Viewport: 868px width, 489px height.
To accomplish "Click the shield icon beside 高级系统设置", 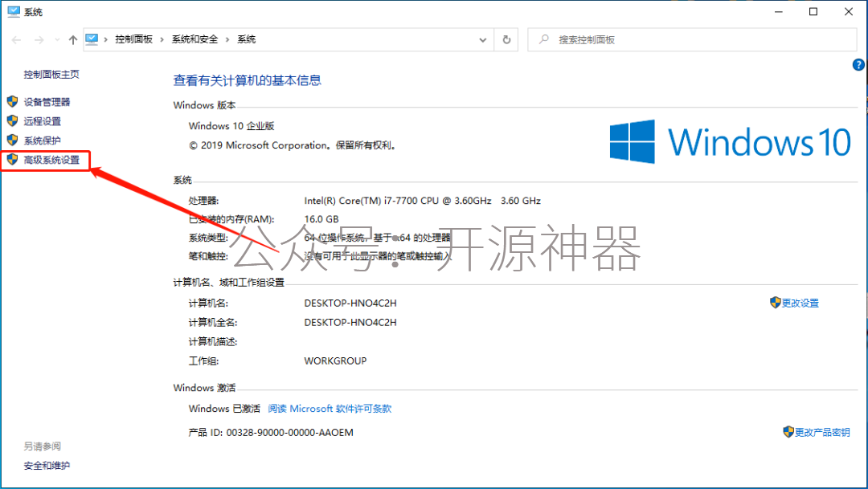I will coord(12,159).
